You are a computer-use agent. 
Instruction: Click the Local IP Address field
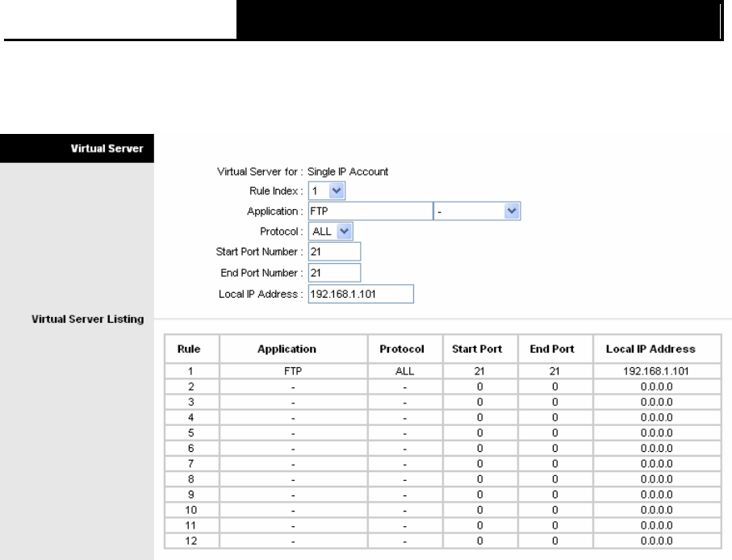361,294
